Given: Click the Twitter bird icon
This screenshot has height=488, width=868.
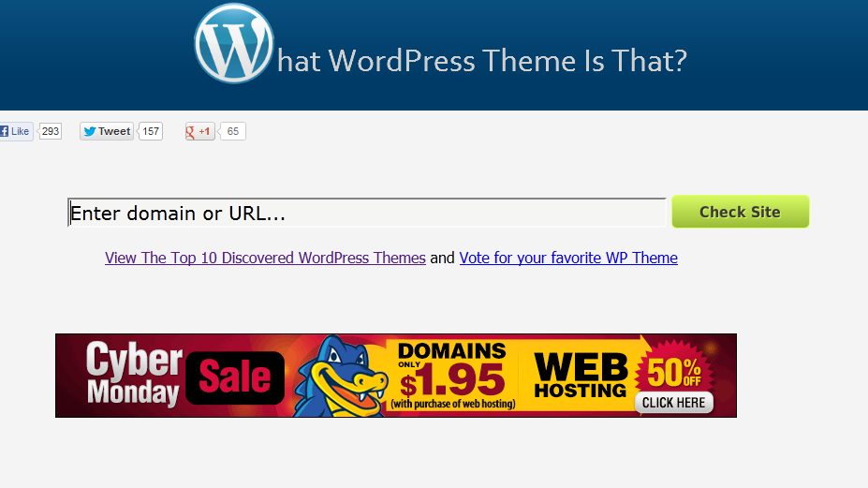Looking at the screenshot, I should (90, 131).
